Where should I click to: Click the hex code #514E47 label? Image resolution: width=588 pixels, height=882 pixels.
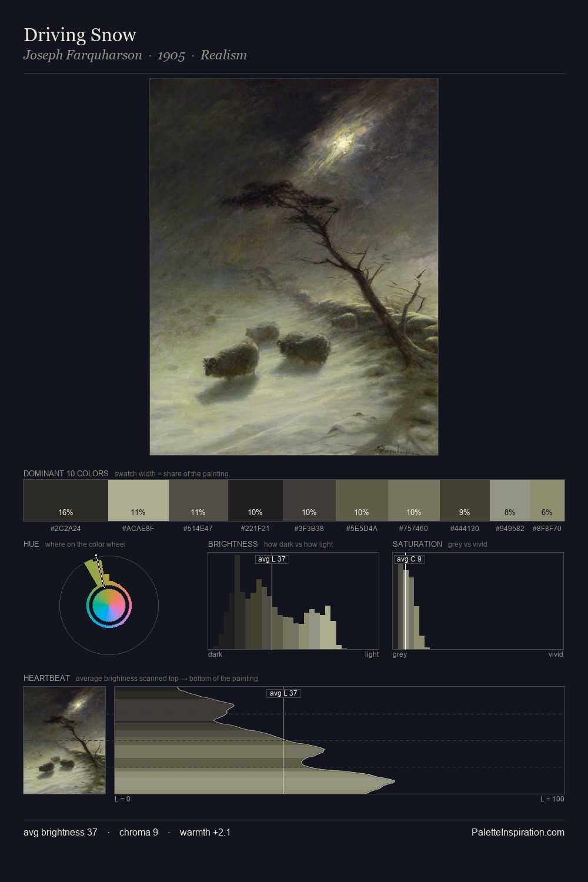(x=198, y=529)
